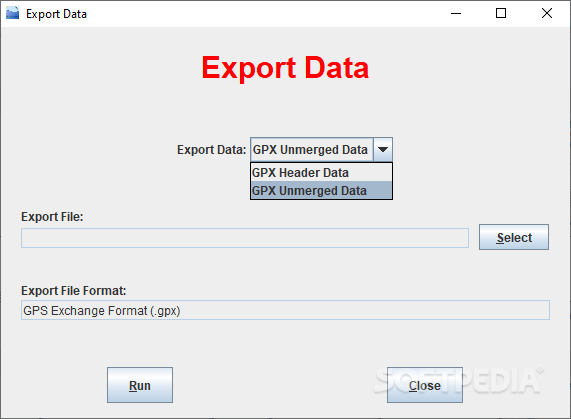Click the "Export Data:" label beside combo box
The height and width of the screenshot is (419, 571).
point(212,150)
